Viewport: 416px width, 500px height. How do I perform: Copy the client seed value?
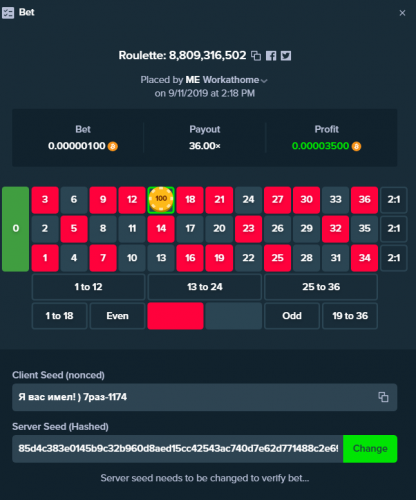coord(383,397)
